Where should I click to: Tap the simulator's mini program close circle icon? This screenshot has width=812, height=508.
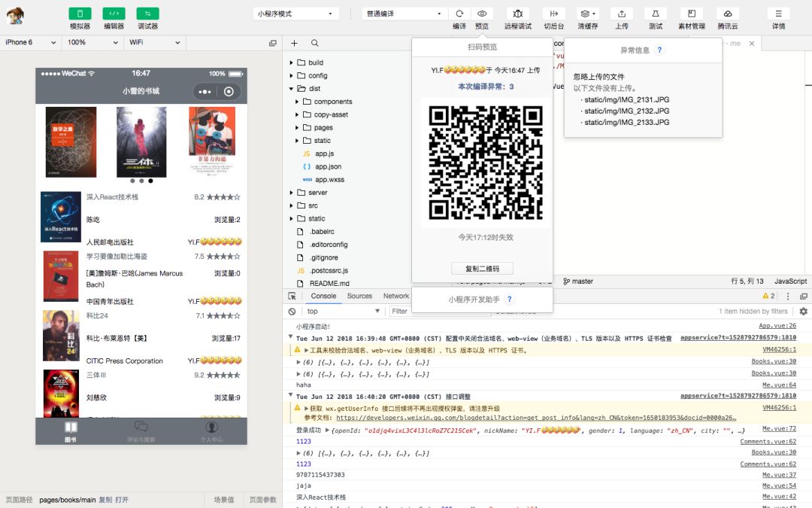pos(229,92)
